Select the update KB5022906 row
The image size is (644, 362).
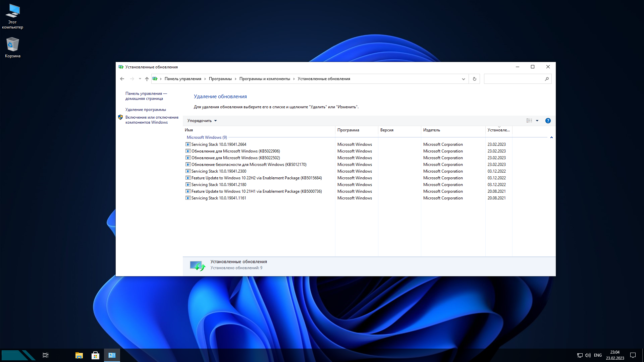pyautogui.click(x=235, y=151)
